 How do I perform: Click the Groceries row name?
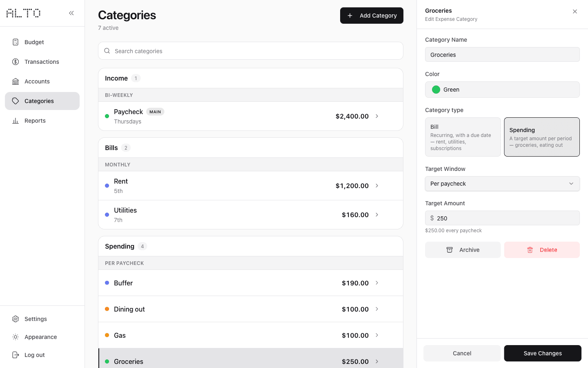coord(129,361)
